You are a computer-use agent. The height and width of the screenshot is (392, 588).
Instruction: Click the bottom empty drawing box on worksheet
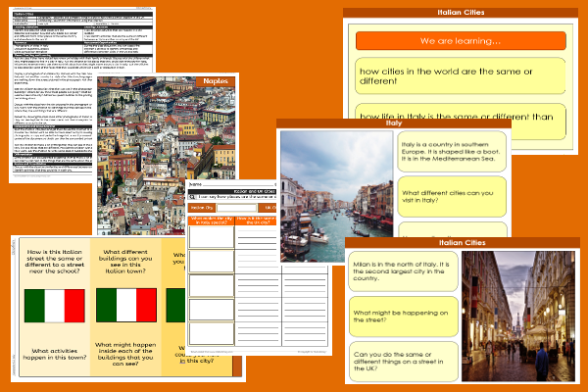[x=212, y=333]
